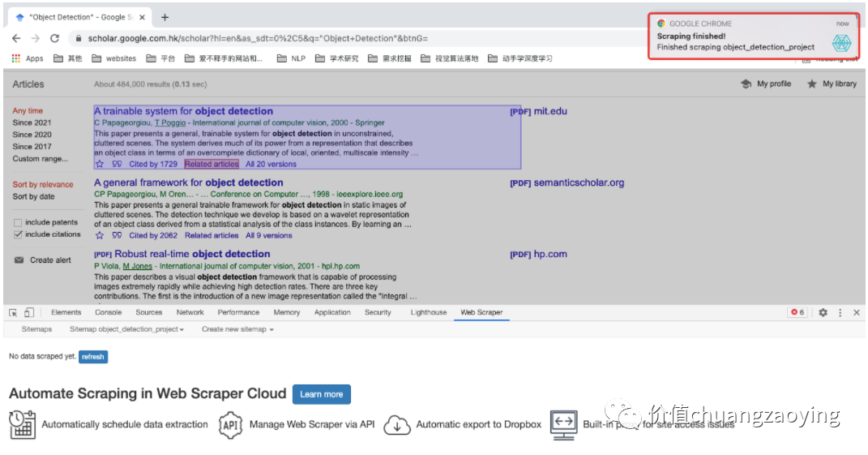The height and width of the screenshot is (455, 868).
Task: Select the Web Scraper tab
Action: [481, 312]
